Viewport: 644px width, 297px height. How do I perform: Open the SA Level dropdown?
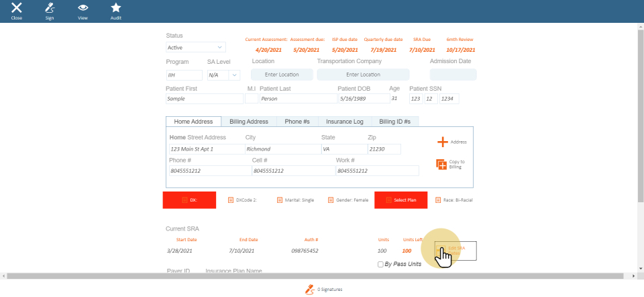coord(223,75)
